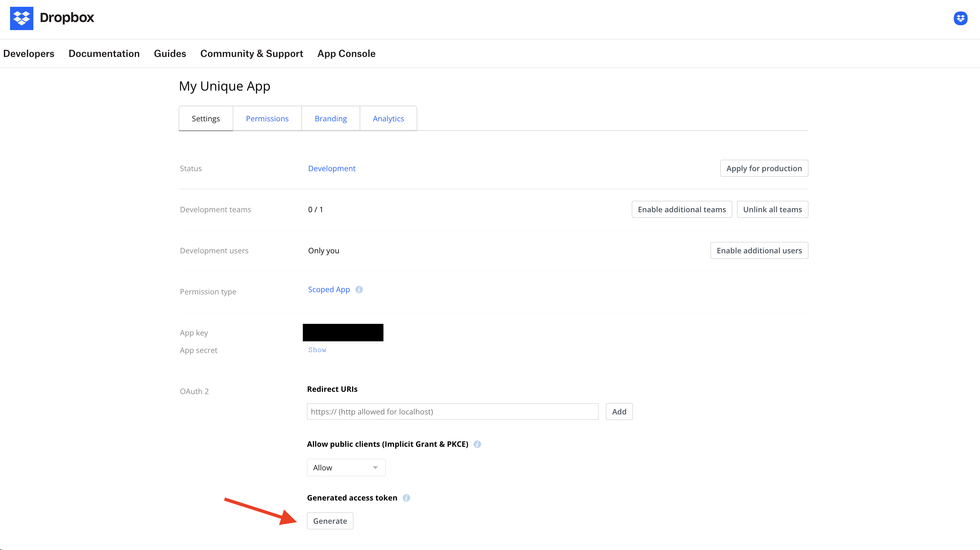The width and height of the screenshot is (980, 550).
Task: Click the Generate access token button
Action: click(x=330, y=521)
